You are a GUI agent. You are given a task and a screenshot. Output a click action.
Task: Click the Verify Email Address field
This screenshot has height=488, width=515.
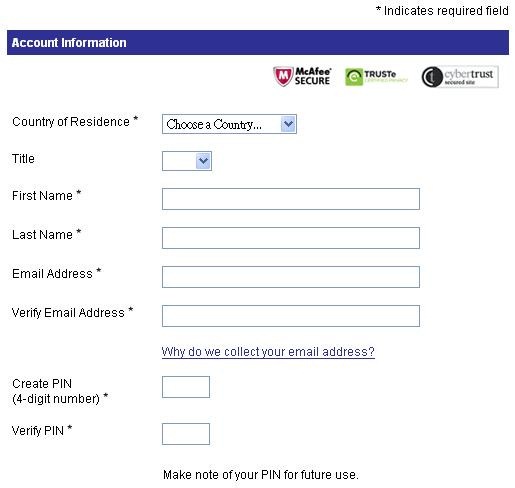pyautogui.click(x=291, y=316)
